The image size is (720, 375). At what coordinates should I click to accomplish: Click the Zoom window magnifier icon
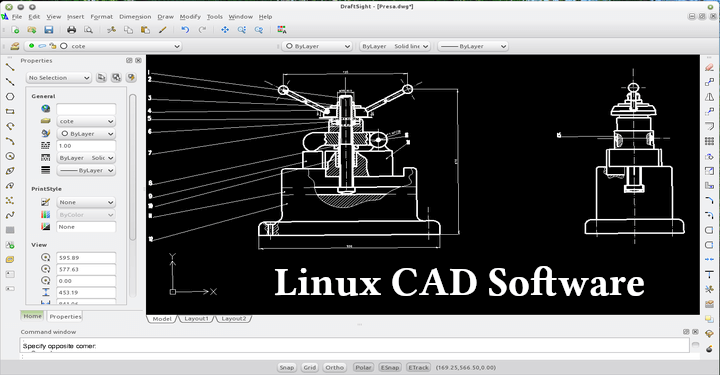[x=242, y=30]
